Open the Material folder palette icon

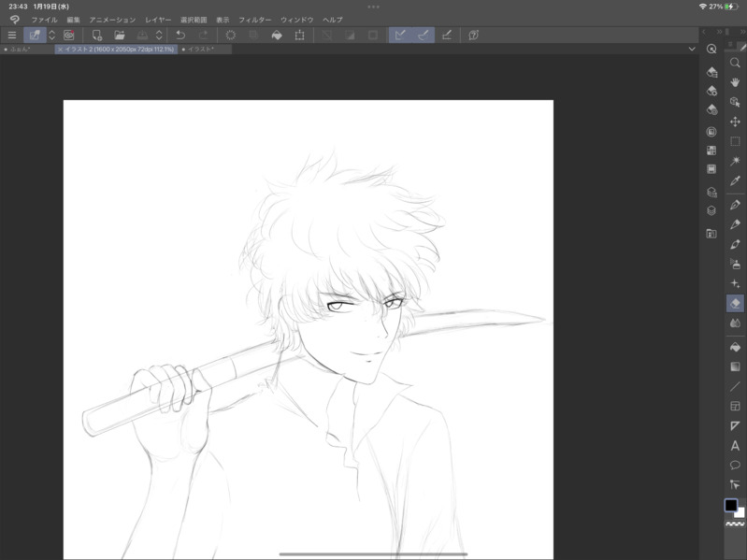point(711,234)
